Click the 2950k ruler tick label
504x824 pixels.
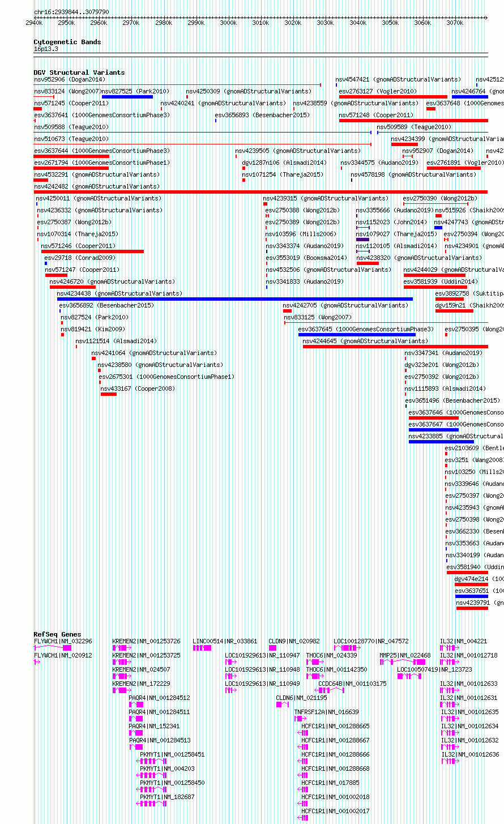pos(66,23)
